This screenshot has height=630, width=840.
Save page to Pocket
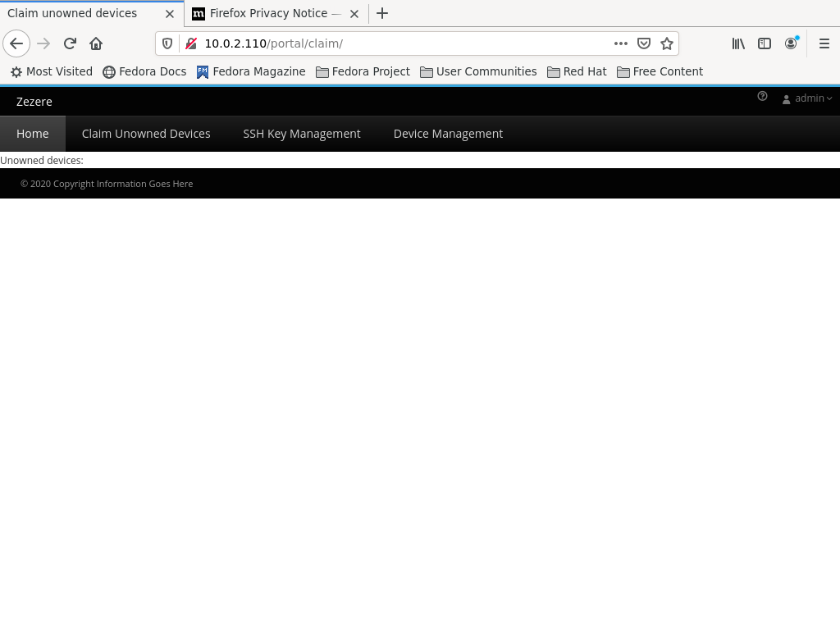pyautogui.click(x=644, y=43)
